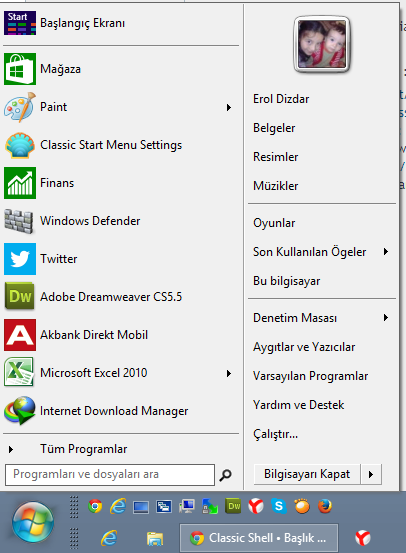Screen dimensions: 406x553
Task: Open Chrome from quick launch bar
Action: [95, 506]
